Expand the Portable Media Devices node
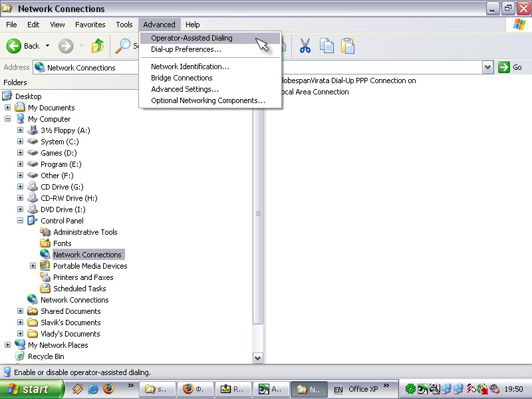This screenshot has width=532, height=399. pyautogui.click(x=33, y=266)
